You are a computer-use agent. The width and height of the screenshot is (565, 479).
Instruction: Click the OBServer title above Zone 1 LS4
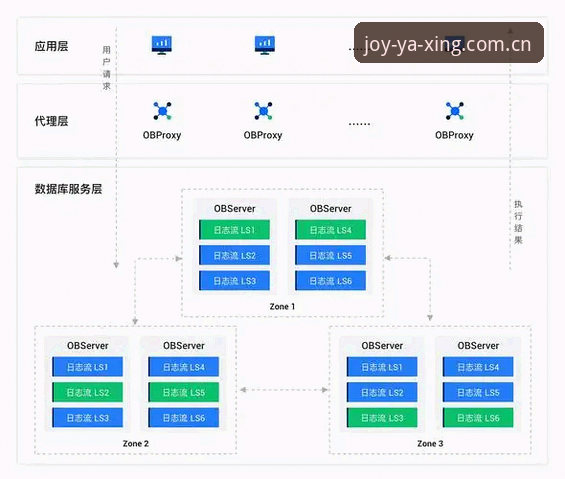[x=330, y=209]
